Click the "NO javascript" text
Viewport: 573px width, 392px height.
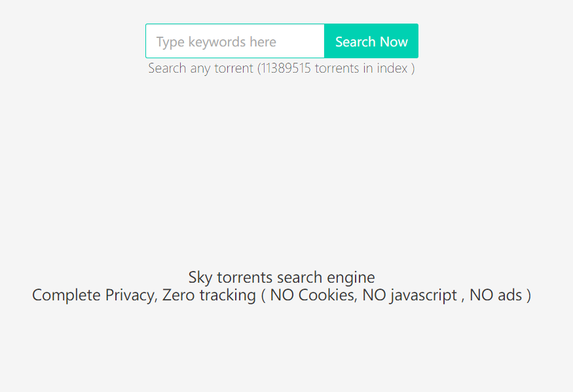click(410, 295)
